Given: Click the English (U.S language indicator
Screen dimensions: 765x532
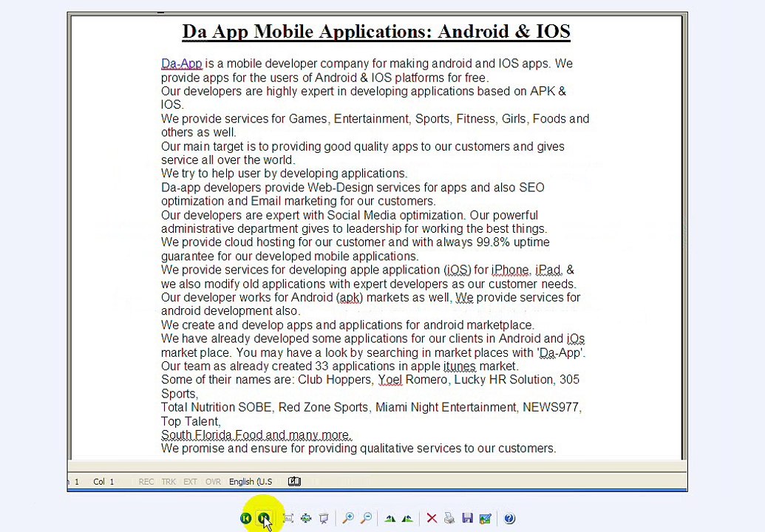Looking at the screenshot, I should 251,482.
